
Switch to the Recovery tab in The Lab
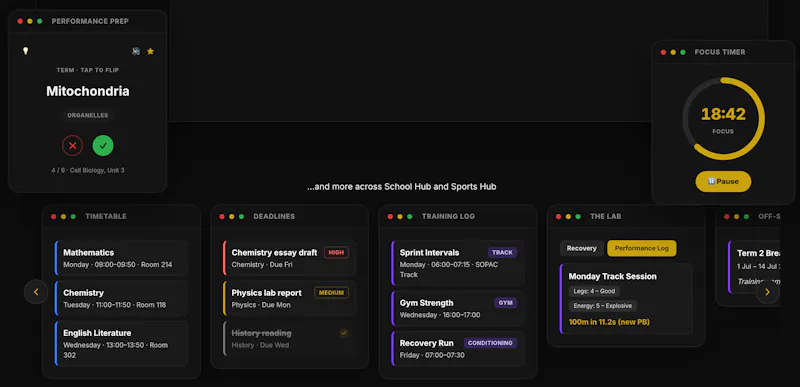tap(582, 248)
